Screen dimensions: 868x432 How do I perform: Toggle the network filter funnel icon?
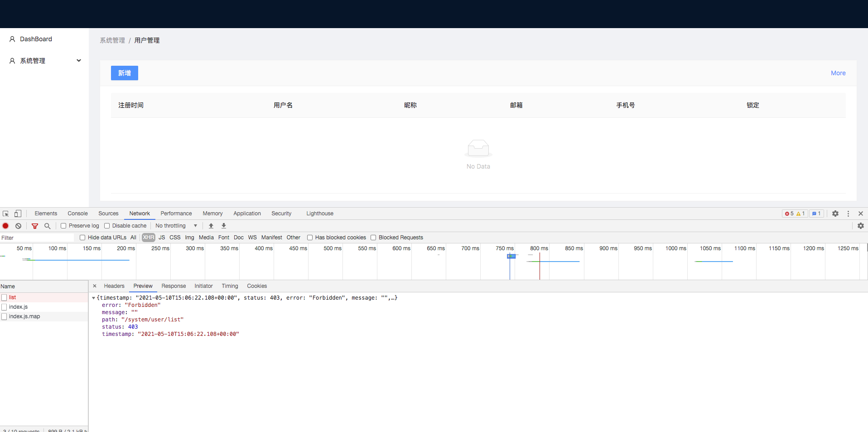(35, 226)
